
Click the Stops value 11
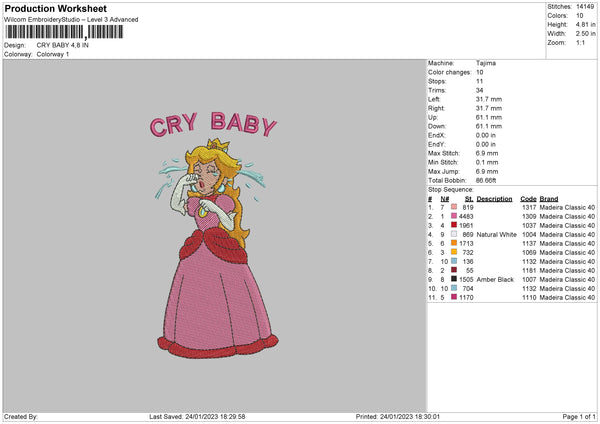[x=479, y=81]
